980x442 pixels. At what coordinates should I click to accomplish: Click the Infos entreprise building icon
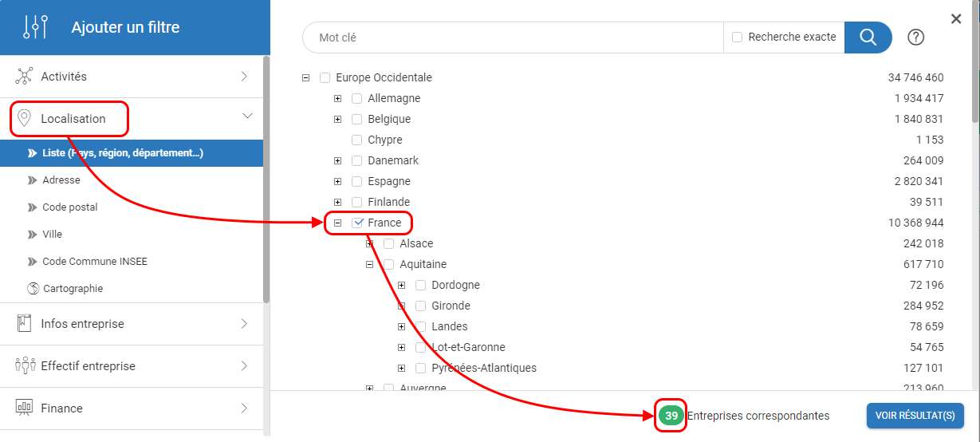click(25, 324)
